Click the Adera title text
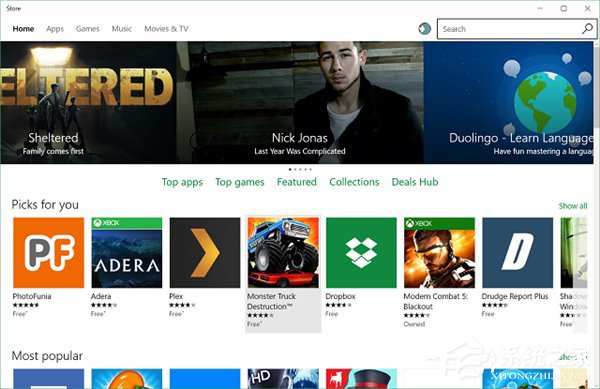 [x=101, y=296]
